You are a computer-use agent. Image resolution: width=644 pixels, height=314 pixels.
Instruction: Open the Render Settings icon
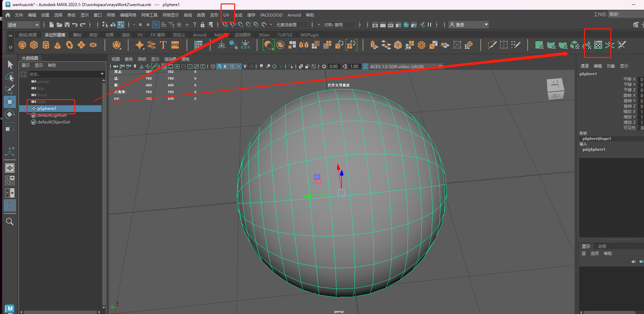[x=398, y=25]
